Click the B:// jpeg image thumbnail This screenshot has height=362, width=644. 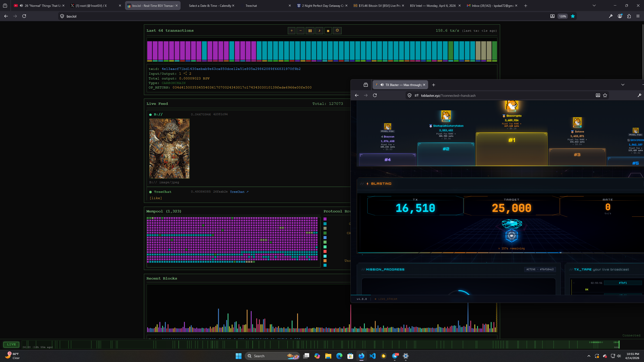click(x=169, y=149)
